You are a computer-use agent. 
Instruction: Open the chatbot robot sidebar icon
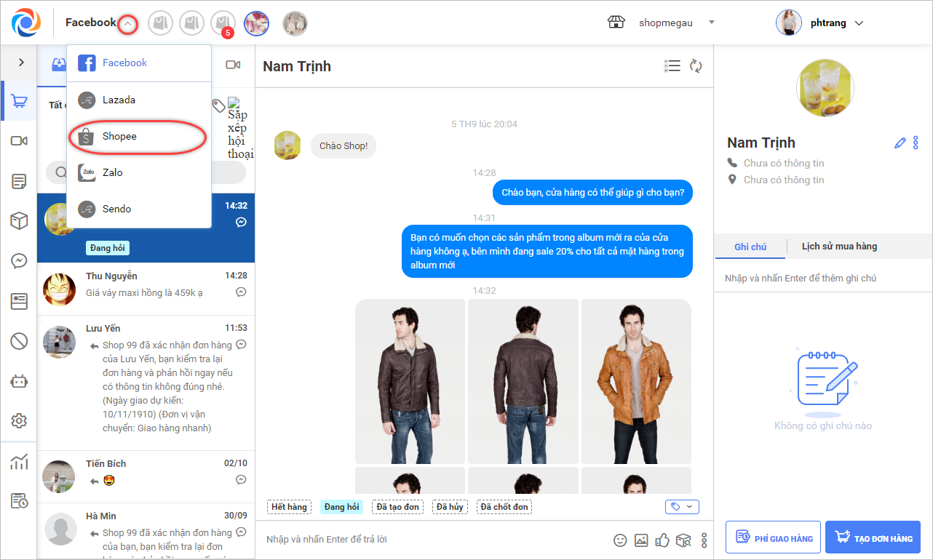pos(19,380)
